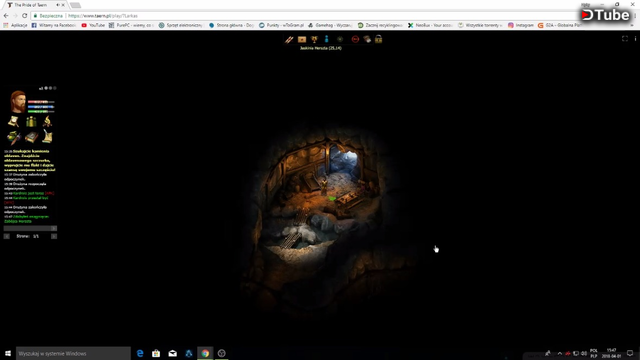Select The Pride of Taern browser tab
The height and width of the screenshot is (360, 640).
coord(36,5)
